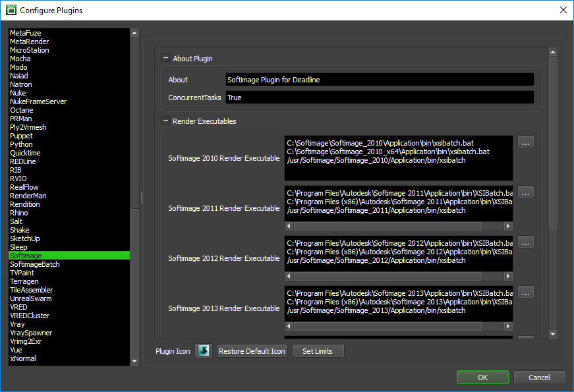This screenshot has width=574, height=392.
Task: Browse for Softimage 2013 render executable
Action: point(525,292)
